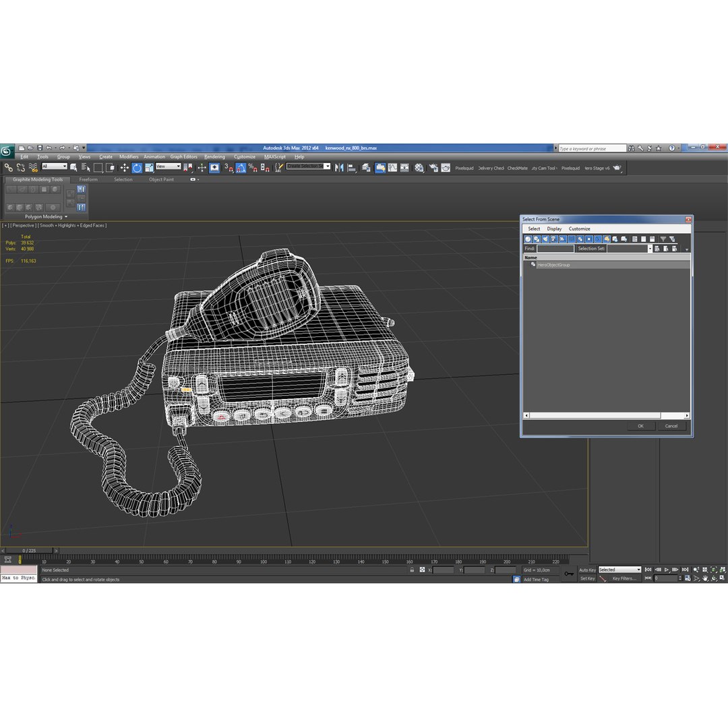Expand the dialog toolbar overflow arrow

(x=687, y=250)
